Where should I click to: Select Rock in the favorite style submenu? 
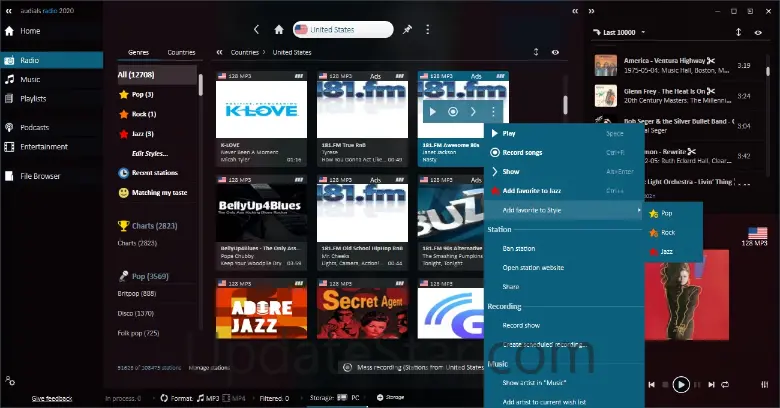[x=668, y=232]
